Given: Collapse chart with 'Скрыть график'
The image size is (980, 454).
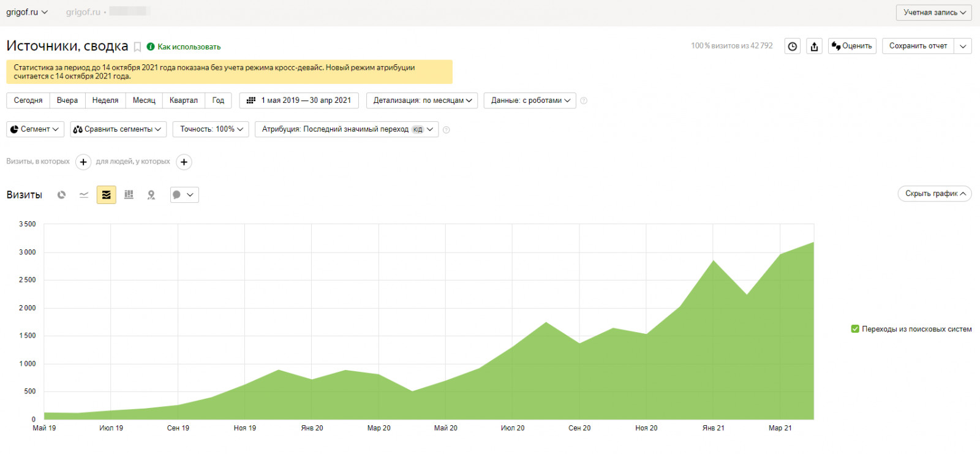Looking at the screenshot, I should [x=935, y=194].
